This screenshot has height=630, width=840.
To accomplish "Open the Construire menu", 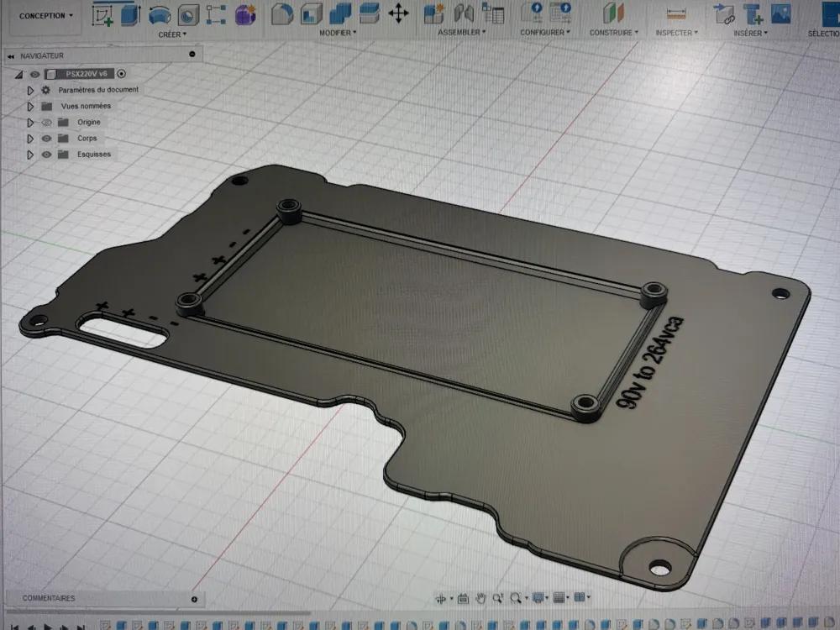I will point(614,33).
